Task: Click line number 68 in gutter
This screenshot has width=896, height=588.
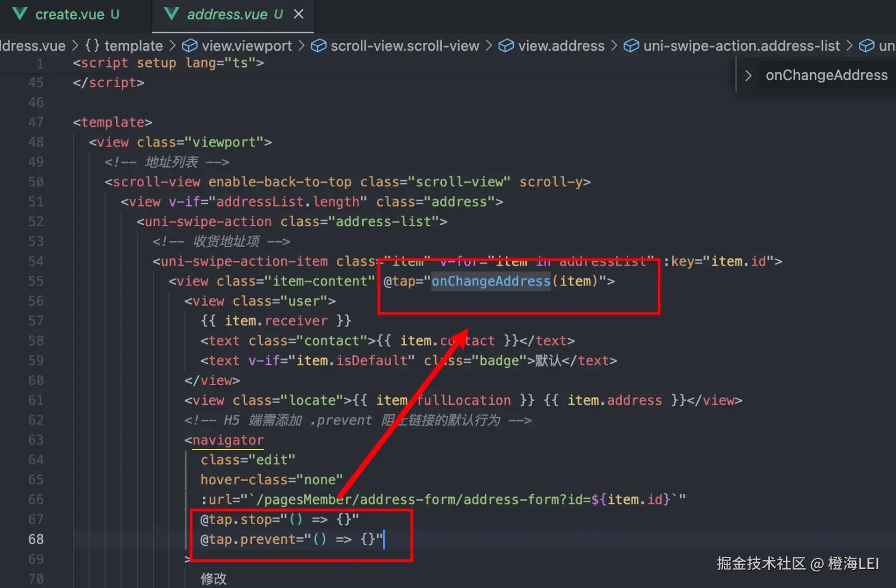Action: 36,540
